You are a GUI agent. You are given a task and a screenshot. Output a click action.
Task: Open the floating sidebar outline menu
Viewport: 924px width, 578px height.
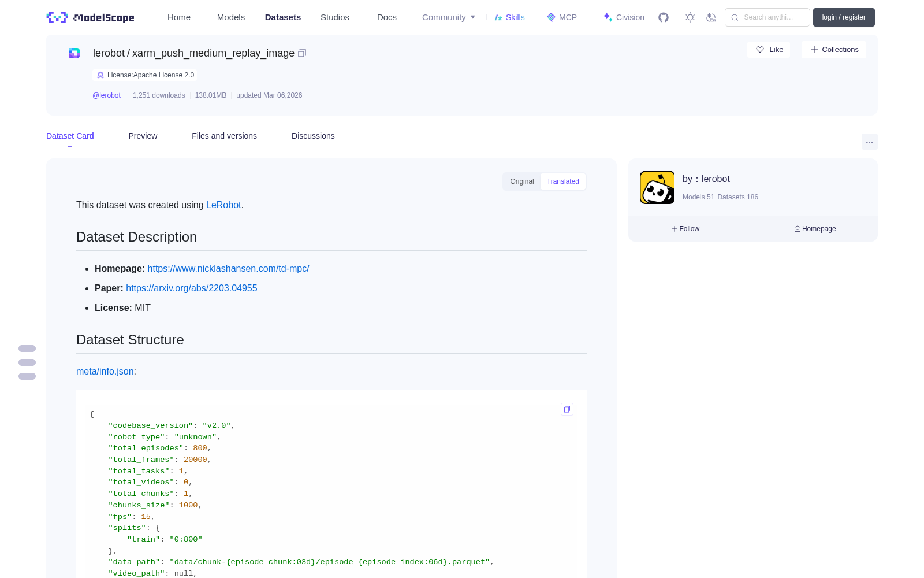27,362
